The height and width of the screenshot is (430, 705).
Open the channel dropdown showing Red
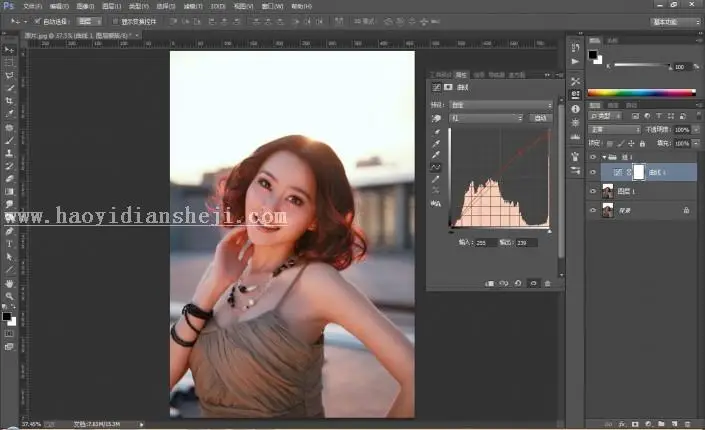click(486, 118)
